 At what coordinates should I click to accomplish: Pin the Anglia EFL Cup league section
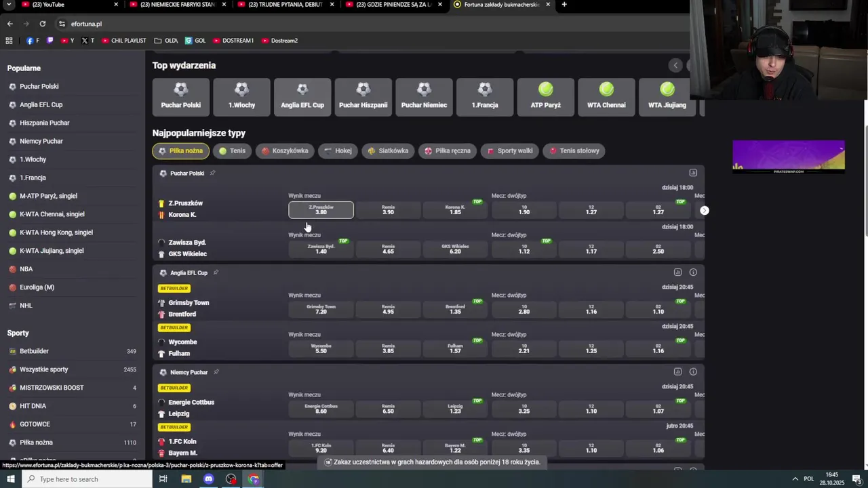[x=216, y=272]
